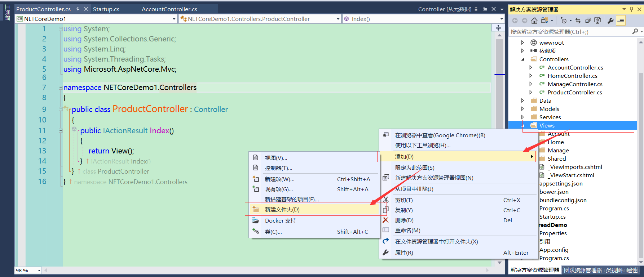Open the Team Explorer bottom tab

582,270
